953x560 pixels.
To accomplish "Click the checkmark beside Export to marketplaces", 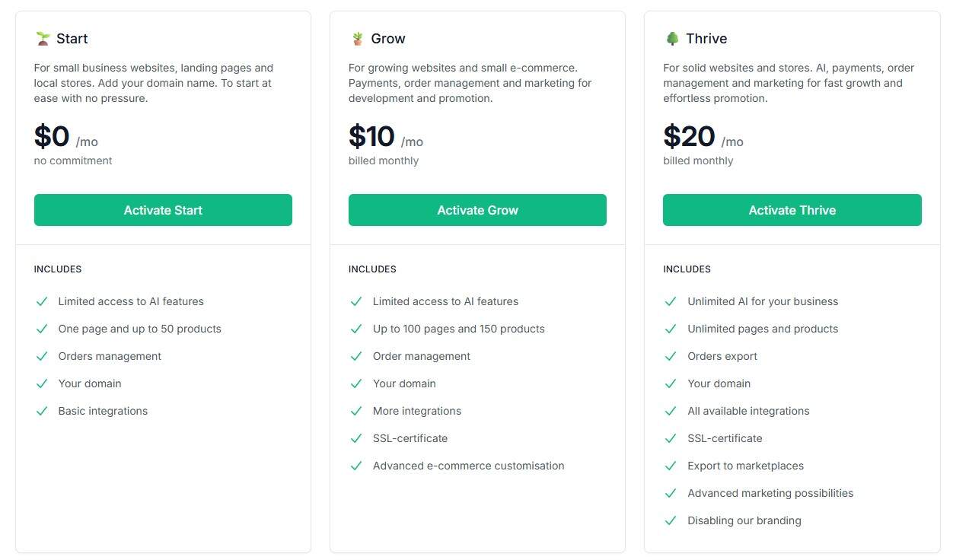I will [671, 466].
